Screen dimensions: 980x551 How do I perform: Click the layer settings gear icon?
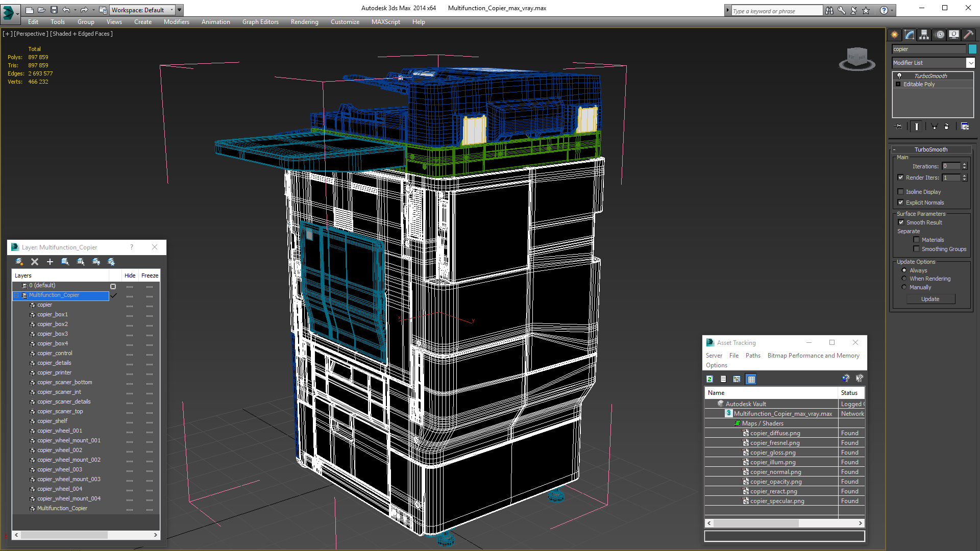tap(112, 261)
